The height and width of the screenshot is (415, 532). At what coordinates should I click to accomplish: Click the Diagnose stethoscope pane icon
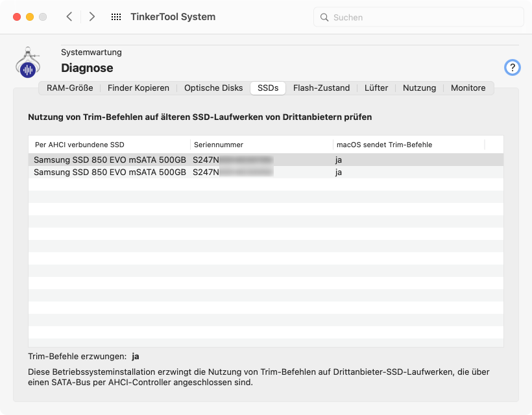pos(28,62)
